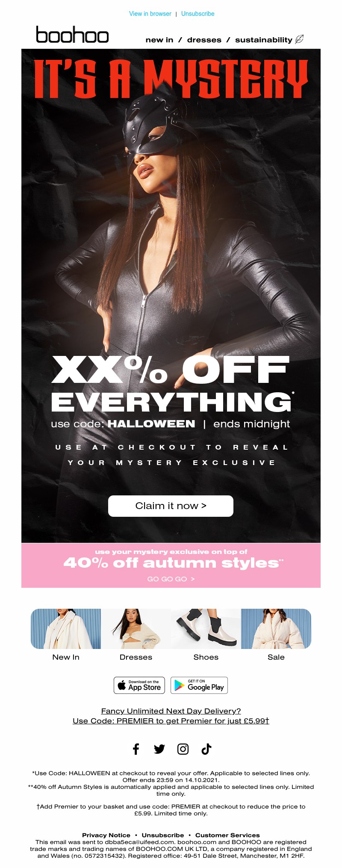
Task: Open the TikTok icon link
Action: click(x=206, y=749)
